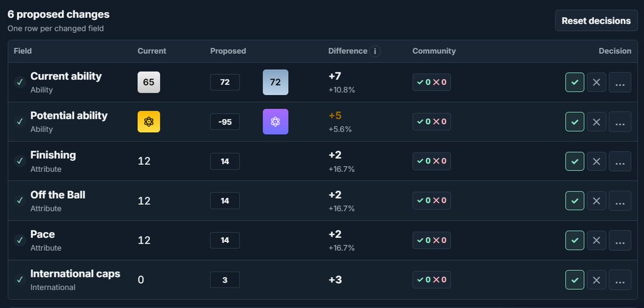Reject the Potential ability change
644x308 pixels.
596,121
